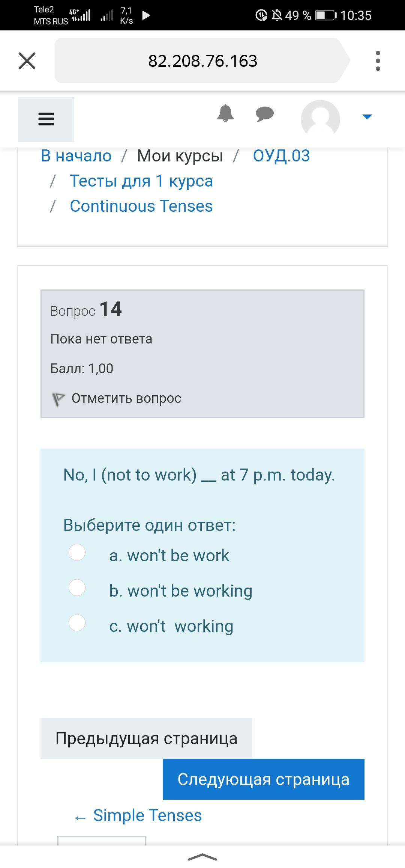The height and width of the screenshot is (868, 405).
Task: Open the browser three-dot menu
Action: [x=378, y=61]
